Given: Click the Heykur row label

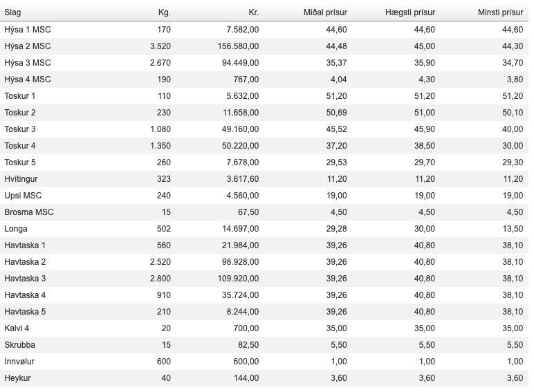Looking at the screenshot, I should pos(17,377).
